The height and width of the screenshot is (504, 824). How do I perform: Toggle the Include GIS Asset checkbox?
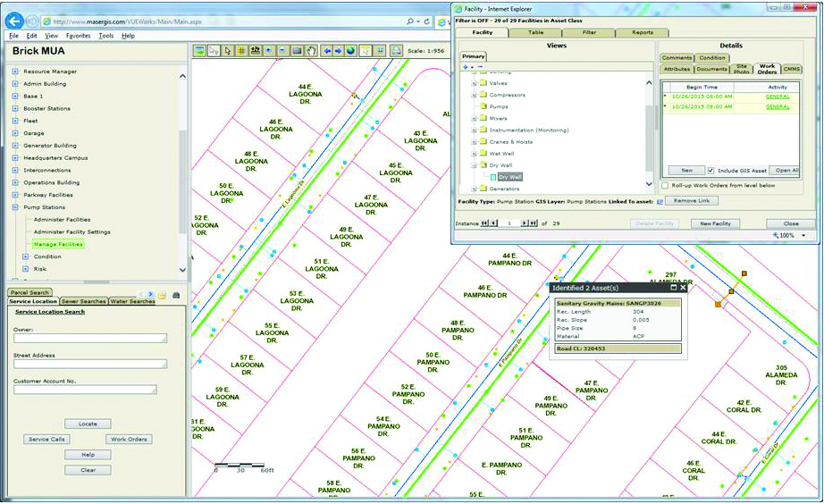point(711,170)
